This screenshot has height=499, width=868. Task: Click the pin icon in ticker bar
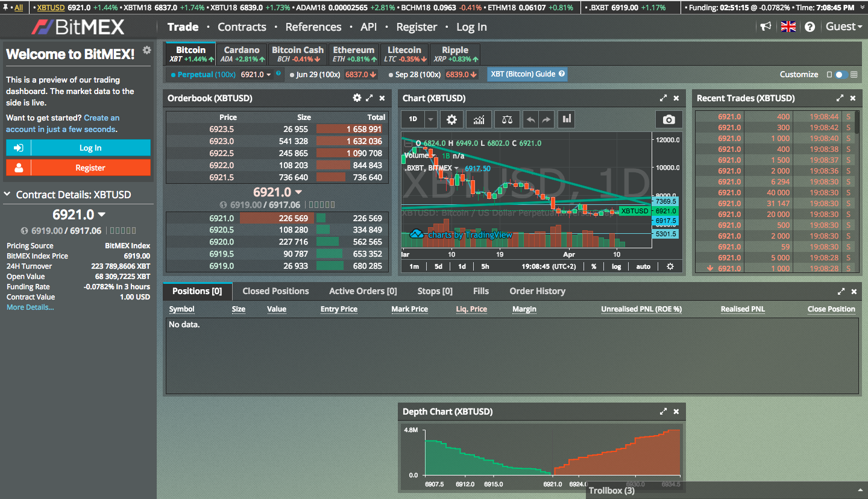5,7
